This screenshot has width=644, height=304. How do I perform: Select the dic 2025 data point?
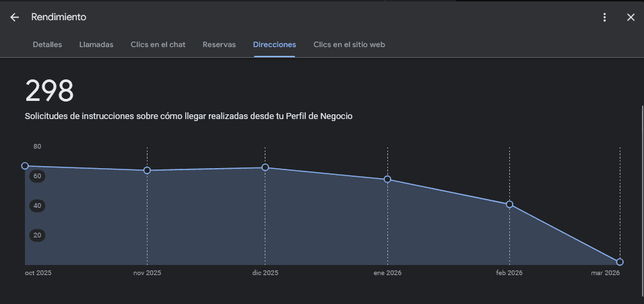point(265,167)
